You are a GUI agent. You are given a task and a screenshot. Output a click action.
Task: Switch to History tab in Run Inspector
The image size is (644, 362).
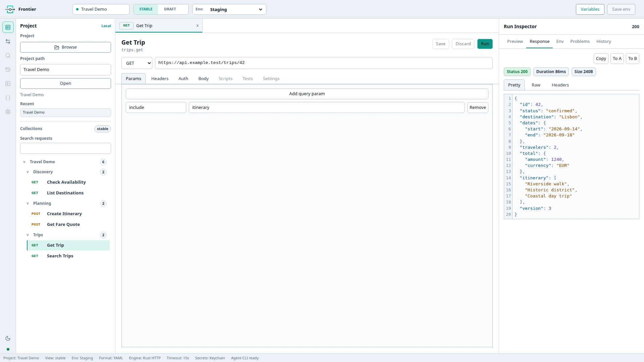(603, 41)
